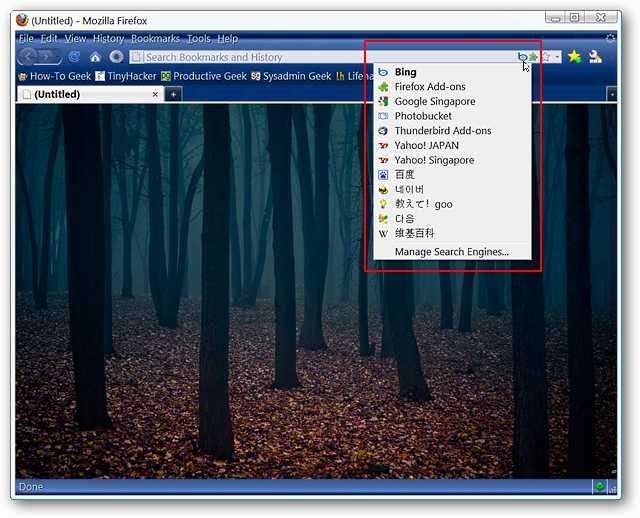
Task: Click the green status icon in status bar
Action: pos(600,487)
